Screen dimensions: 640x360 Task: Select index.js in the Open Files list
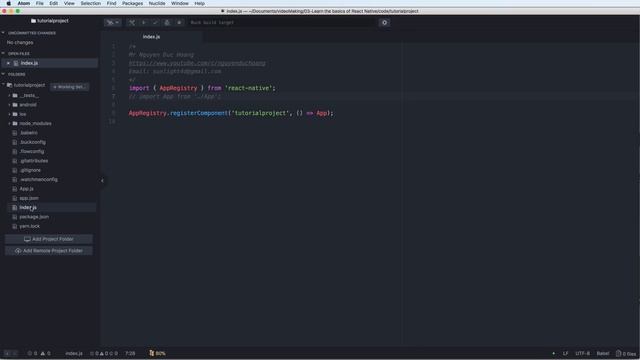tap(29, 63)
